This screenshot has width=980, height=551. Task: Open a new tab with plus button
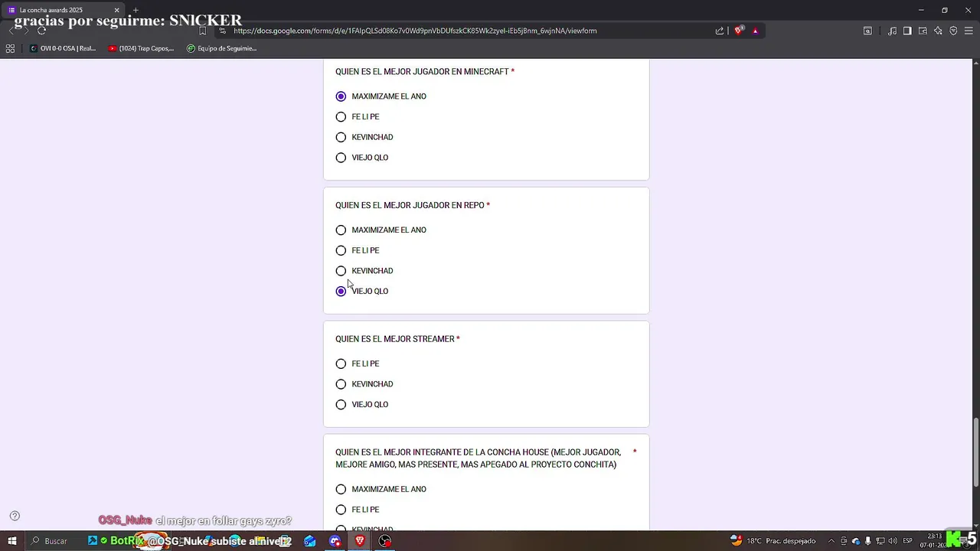[135, 10]
